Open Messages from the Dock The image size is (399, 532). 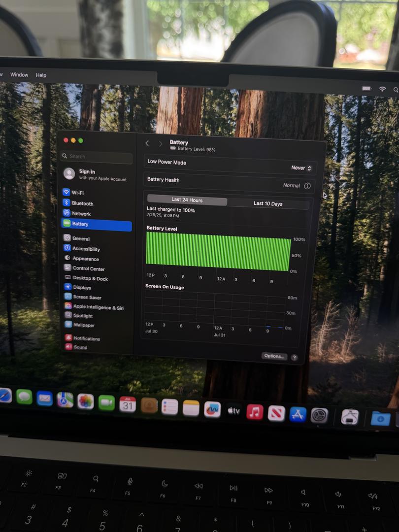pos(24,397)
